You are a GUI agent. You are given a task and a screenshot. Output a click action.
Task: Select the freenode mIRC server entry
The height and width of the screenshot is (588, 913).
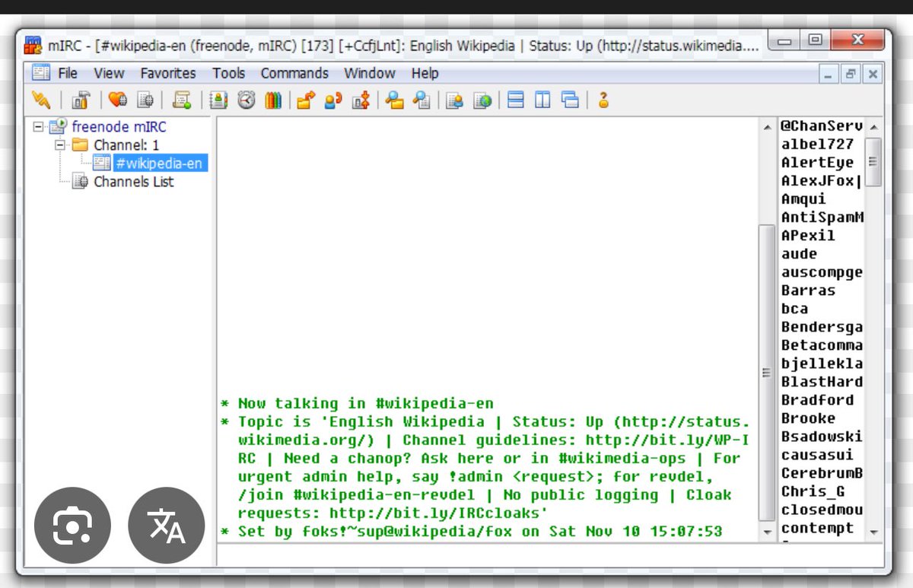click(119, 127)
